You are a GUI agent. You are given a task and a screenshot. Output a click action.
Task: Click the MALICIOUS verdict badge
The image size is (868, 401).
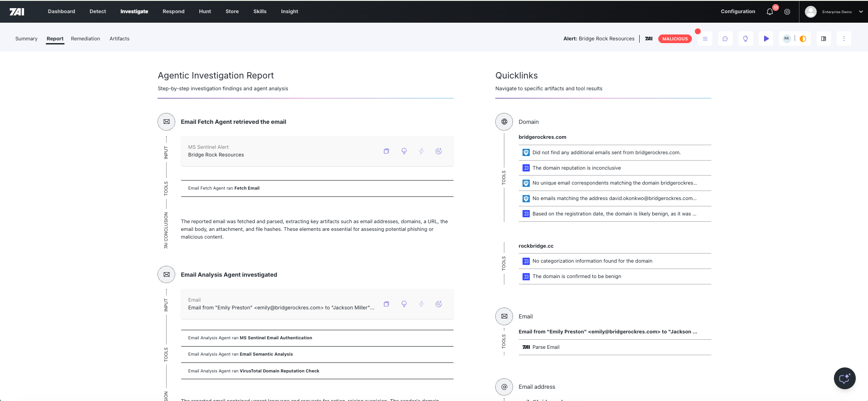675,39
